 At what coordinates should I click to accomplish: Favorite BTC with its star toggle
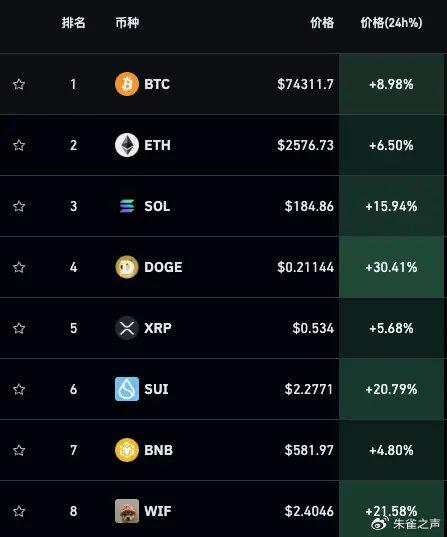tap(19, 84)
